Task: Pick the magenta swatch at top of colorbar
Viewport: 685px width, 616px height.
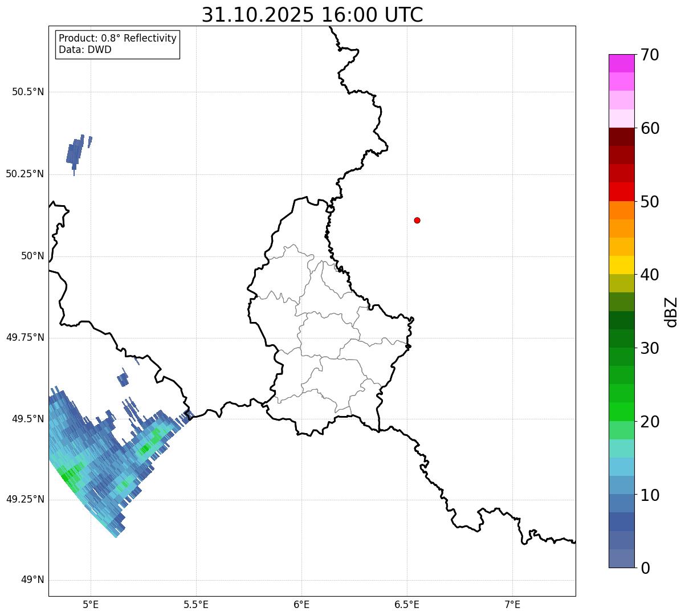Action: (621, 63)
